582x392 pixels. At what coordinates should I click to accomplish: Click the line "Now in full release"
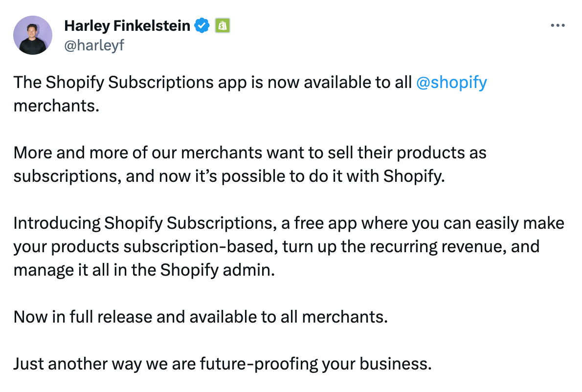(201, 317)
